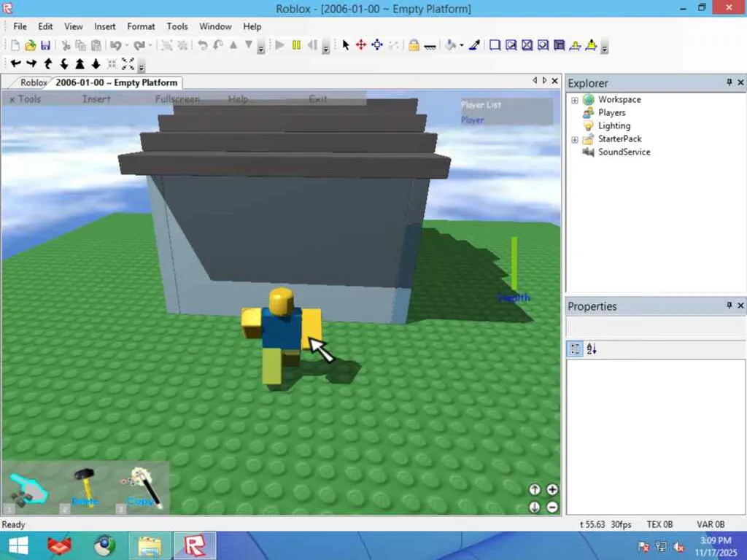Open the Tools menu in the menu bar
This screenshot has height=560, width=747.
pyautogui.click(x=177, y=27)
